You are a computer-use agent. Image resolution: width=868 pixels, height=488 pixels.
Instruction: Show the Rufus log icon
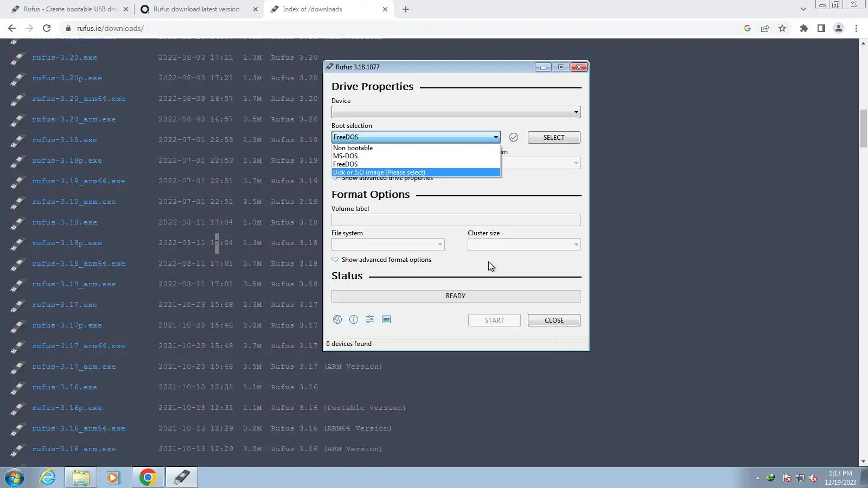coord(386,319)
